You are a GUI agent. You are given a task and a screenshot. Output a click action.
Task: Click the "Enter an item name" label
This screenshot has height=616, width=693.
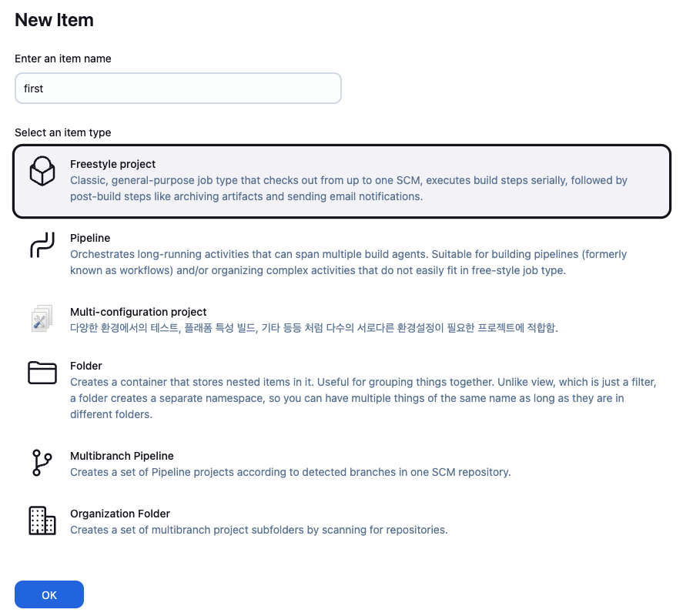(x=63, y=59)
